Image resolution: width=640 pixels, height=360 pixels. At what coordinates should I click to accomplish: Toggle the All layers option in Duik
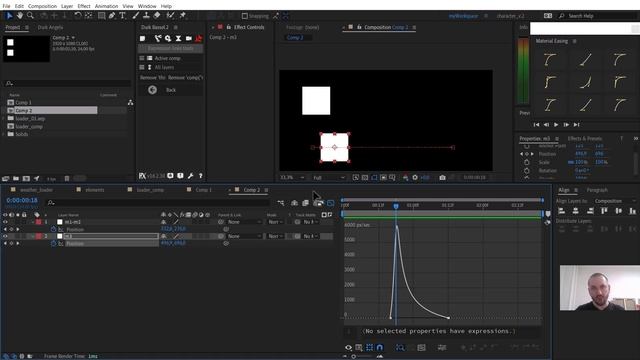(x=142, y=67)
